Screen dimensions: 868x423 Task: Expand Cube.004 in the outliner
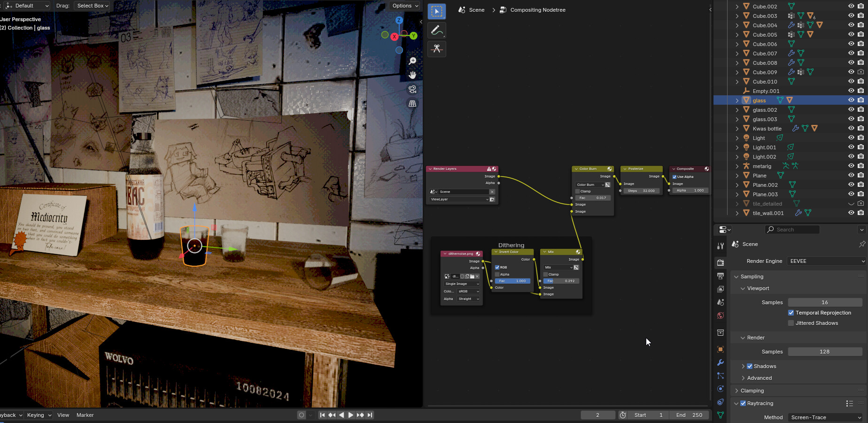737,25
